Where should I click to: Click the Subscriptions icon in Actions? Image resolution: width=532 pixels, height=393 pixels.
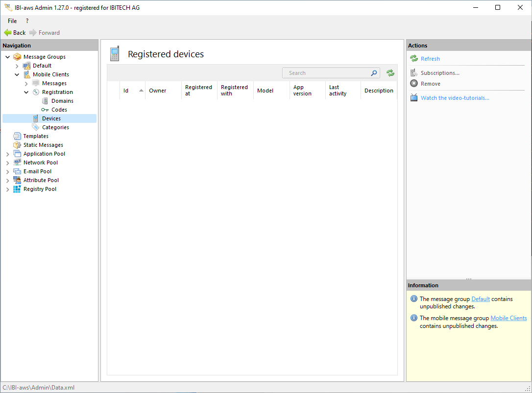click(414, 73)
